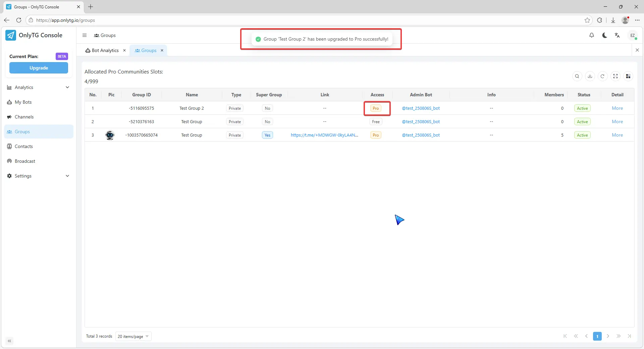Open the language translation icon
644x349 pixels.
(x=617, y=35)
